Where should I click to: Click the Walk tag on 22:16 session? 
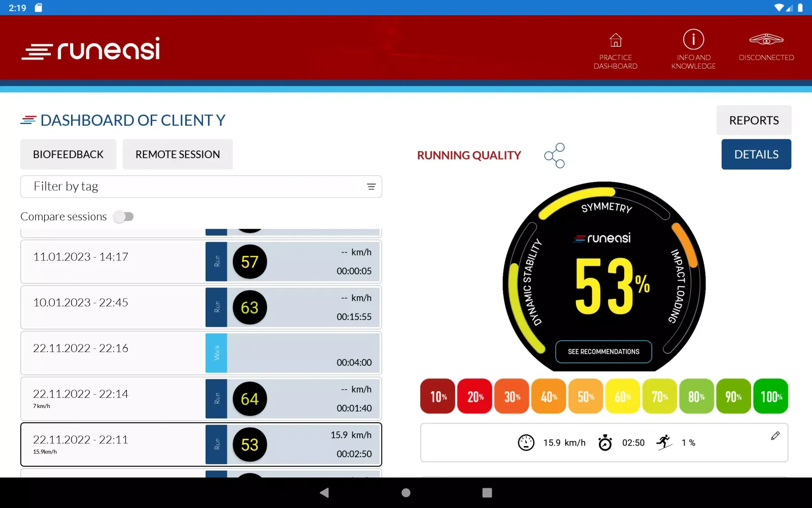point(216,353)
